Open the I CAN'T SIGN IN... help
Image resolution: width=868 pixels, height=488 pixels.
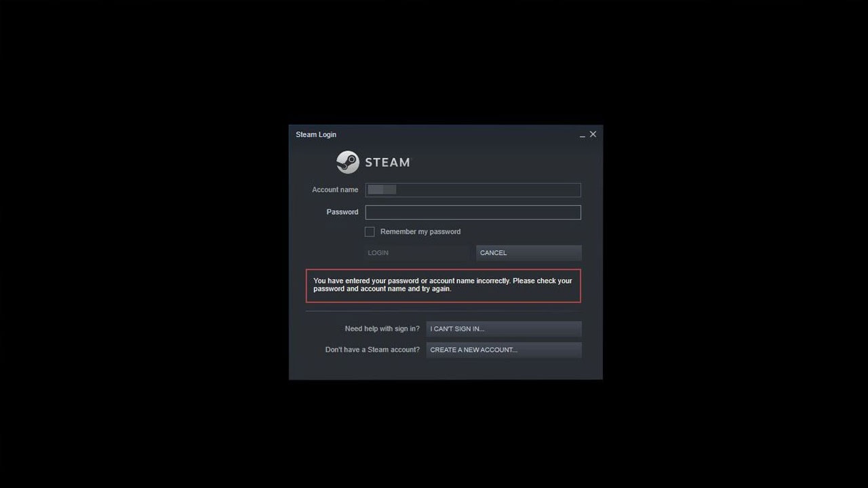(x=504, y=329)
